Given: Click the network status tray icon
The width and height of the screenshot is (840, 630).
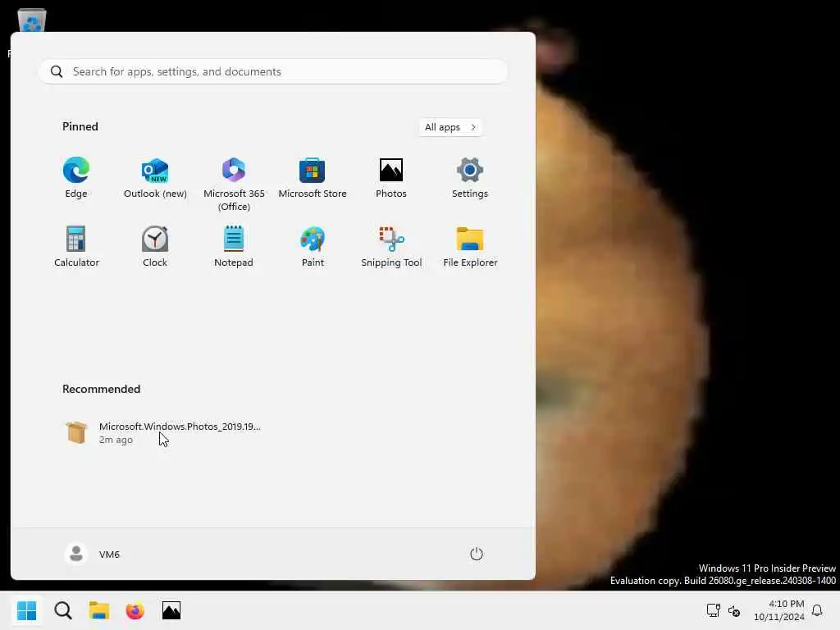Looking at the screenshot, I should (x=714, y=610).
